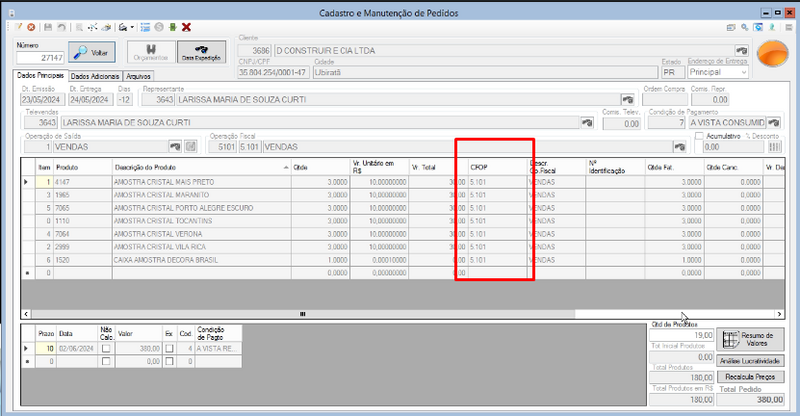Click the horizontal scrollbar thumb of items grid
This screenshot has height=416, width=800.
[303, 314]
